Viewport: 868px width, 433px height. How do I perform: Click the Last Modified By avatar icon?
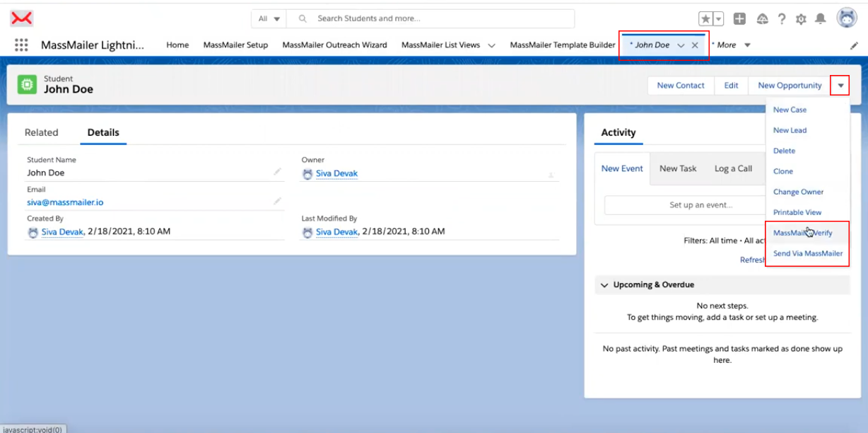[x=307, y=232]
